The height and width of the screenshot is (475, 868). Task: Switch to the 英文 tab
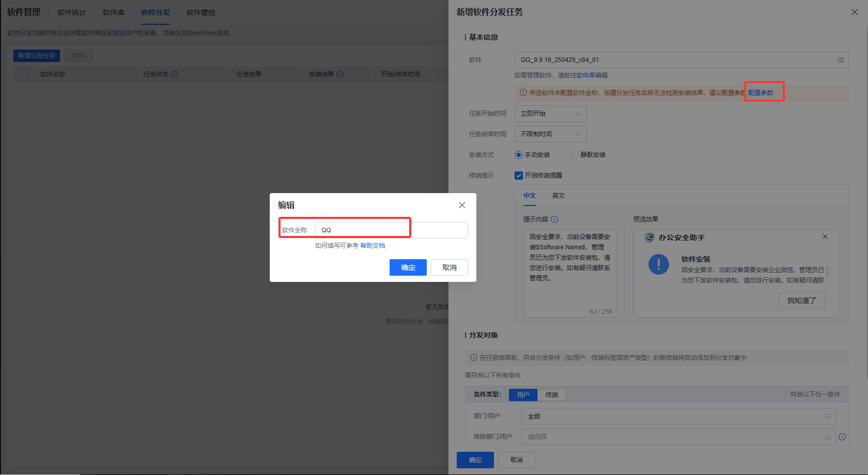point(558,196)
